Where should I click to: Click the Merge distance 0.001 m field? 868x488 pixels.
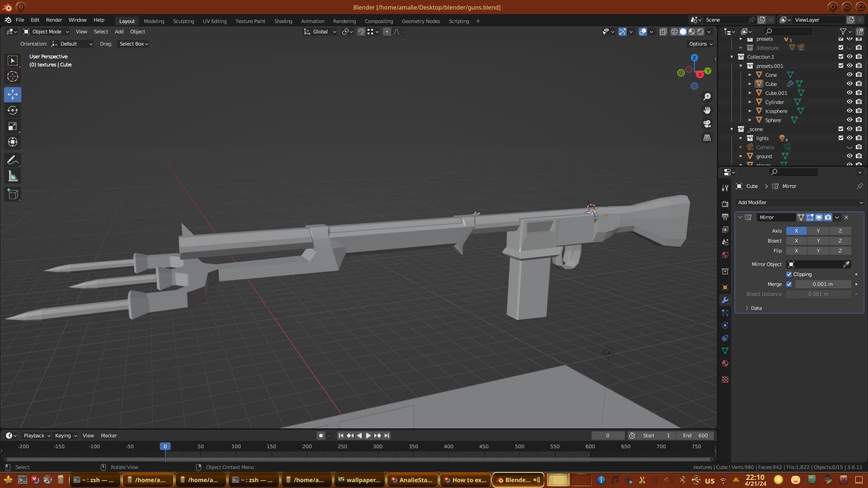(x=822, y=284)
